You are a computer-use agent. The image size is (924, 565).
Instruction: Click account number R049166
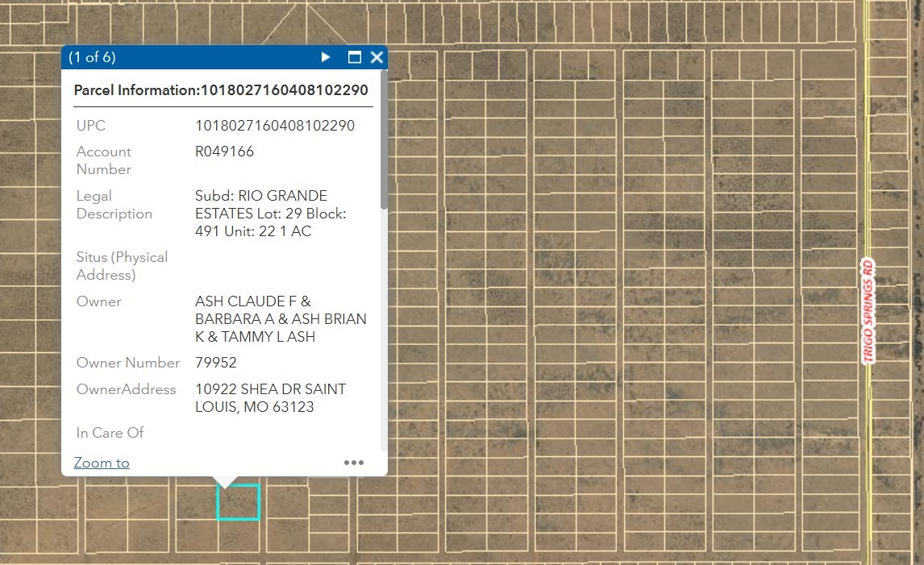(224, 152)
